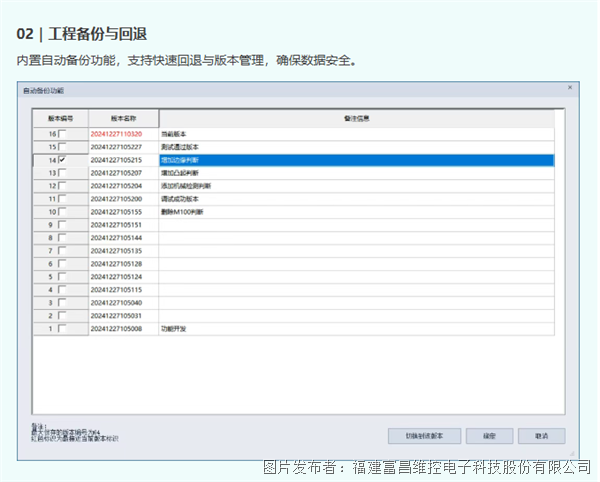This screenshot has width=600, height=482.
Task: Close the 自动备份功能 dialog
Action: pyautogui.click(x=571, y=88)
